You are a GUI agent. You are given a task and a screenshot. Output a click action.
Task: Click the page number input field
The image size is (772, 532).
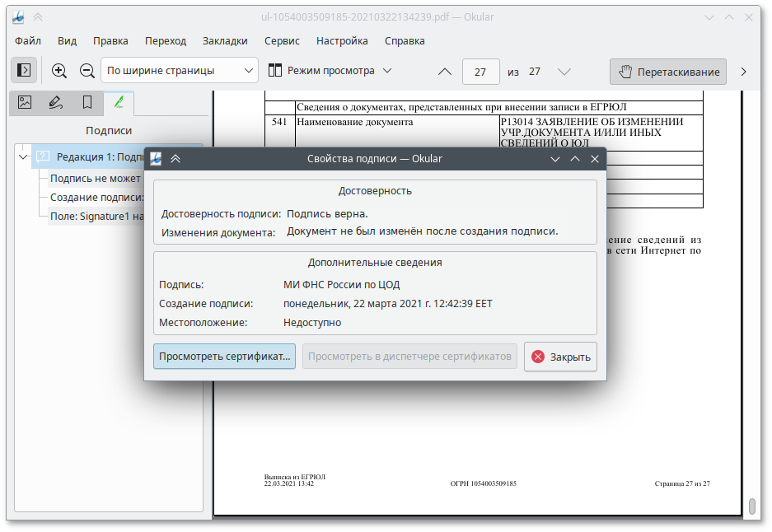(x=480, y=72)
